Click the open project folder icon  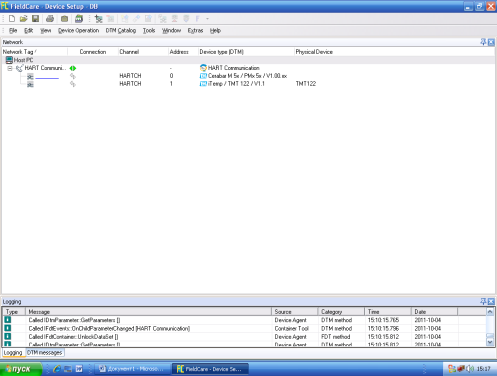click(x=23, y=19)
